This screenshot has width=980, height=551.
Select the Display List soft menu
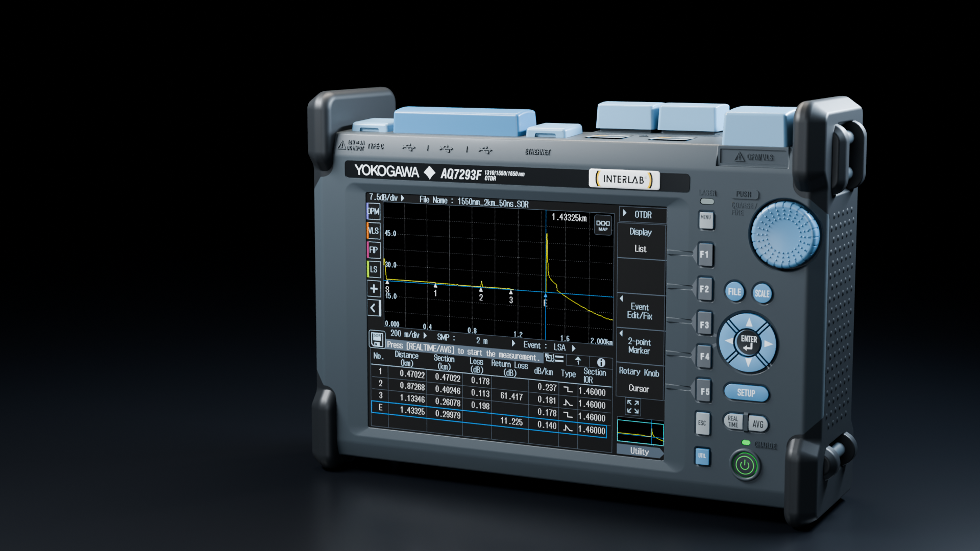coord(641,240)
